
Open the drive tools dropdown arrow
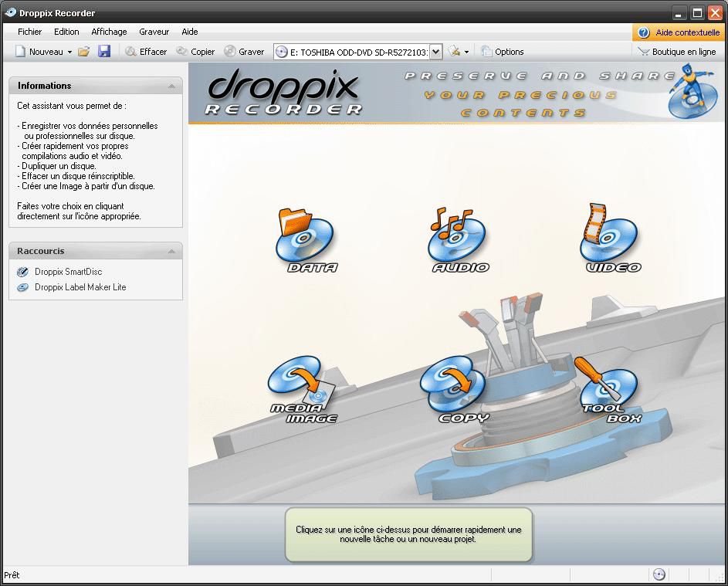pos(466,52)
